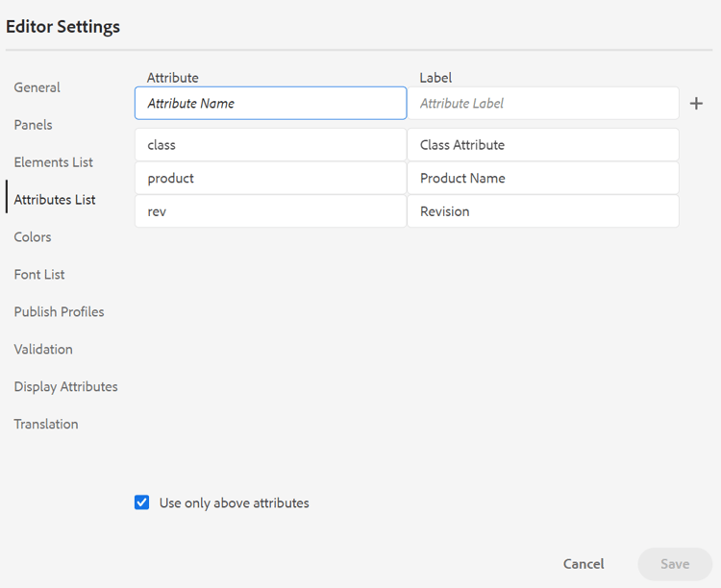
Task: Edit the class attribute name field
Action: pyautogui.click(x=270, y=145)
